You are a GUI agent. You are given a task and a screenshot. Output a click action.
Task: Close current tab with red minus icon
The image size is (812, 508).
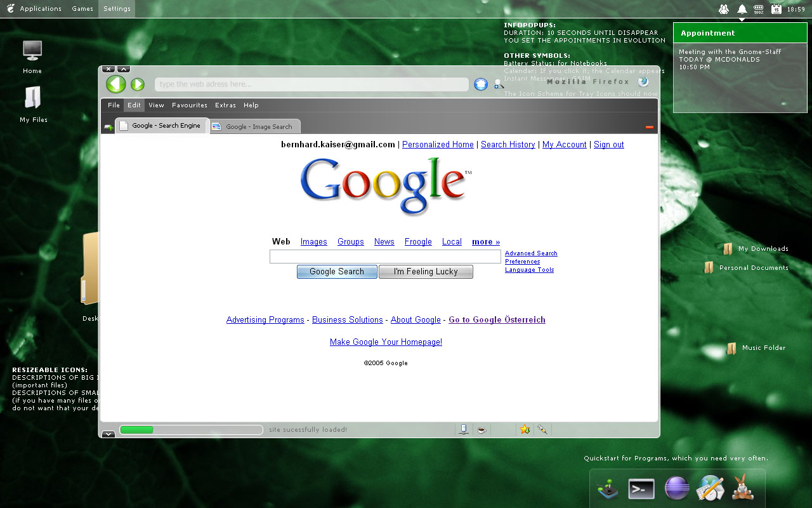(650, 127)
